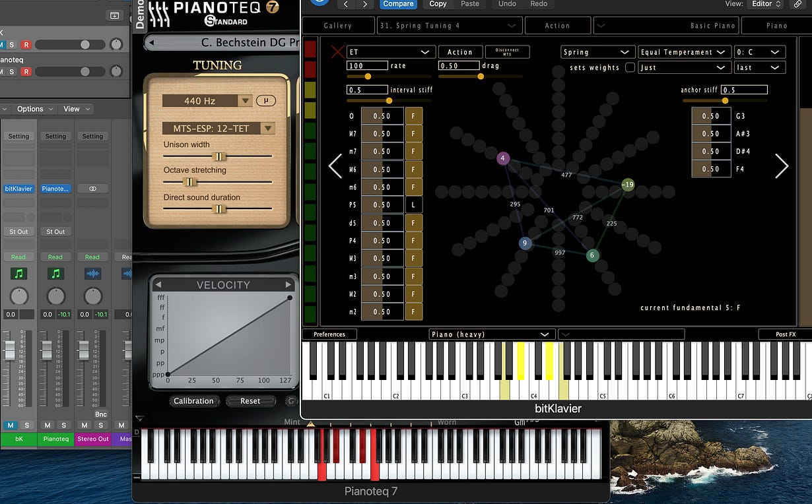Toggle L mode button for P5 interval
The width and height of the screenshot is (812, 504).
414,205
